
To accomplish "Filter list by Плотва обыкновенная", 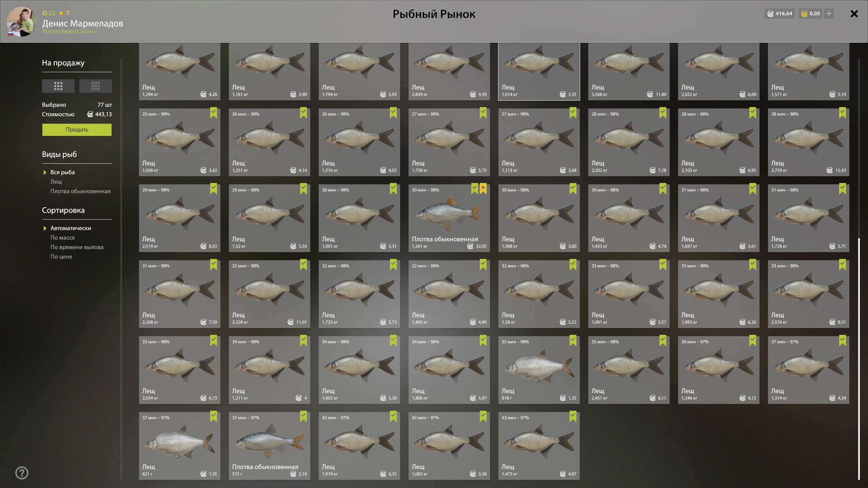I will [80, 191].
